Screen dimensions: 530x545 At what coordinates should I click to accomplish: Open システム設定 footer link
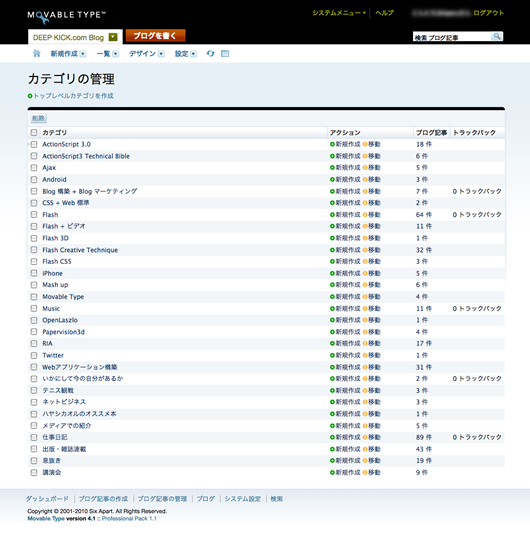tap(243, 499)
